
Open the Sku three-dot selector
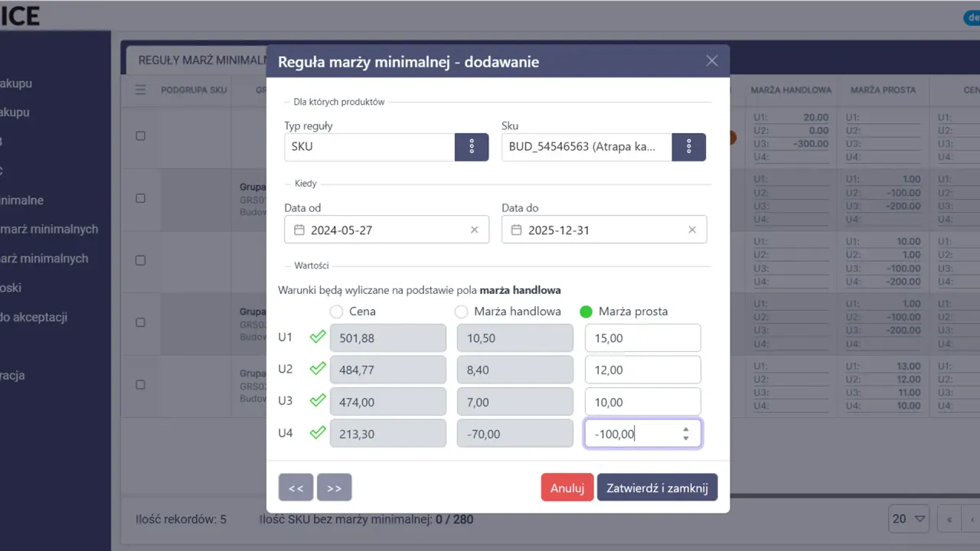point(689,147)
